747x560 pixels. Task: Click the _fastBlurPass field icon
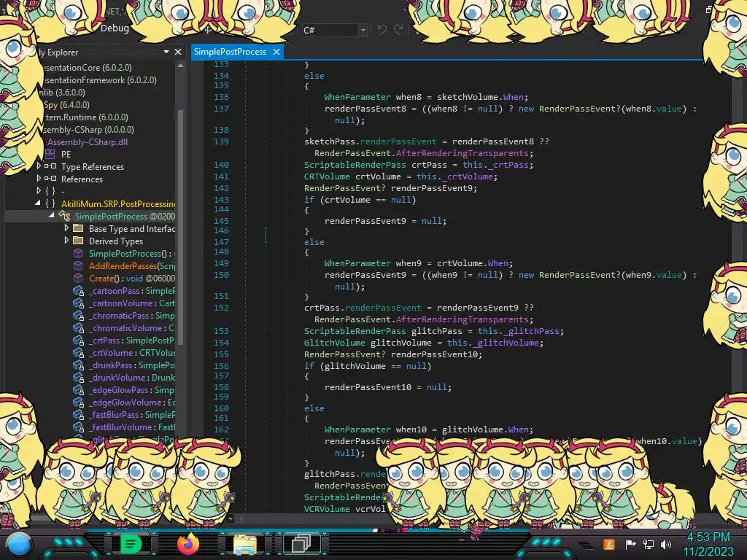point(78,414)
